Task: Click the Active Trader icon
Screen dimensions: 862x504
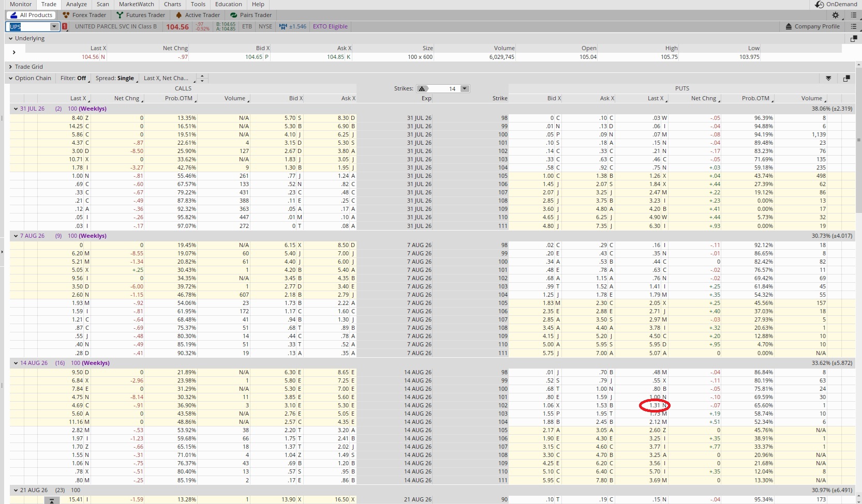Action: [179, 15]
